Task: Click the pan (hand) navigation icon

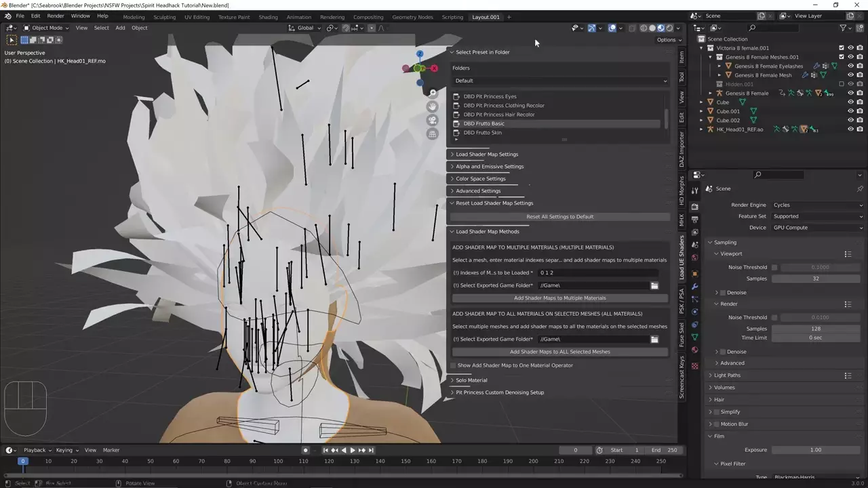Action: tap(433, 106)
